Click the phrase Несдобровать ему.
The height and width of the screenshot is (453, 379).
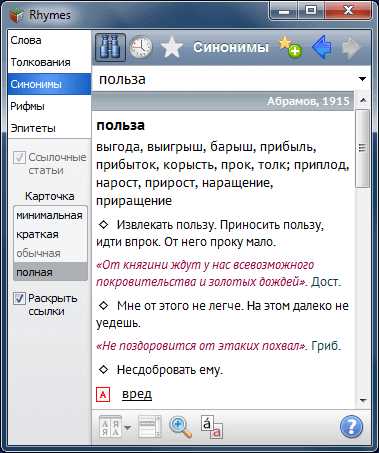click(170, 370)
